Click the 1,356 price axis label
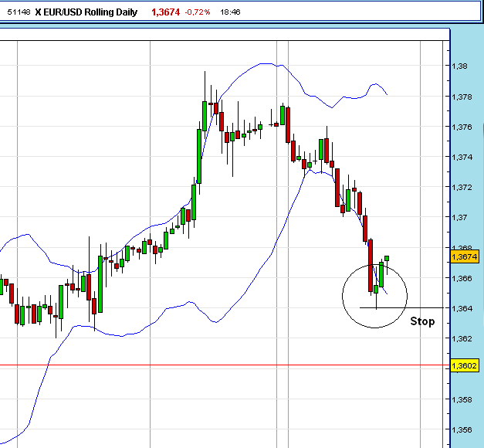Screen dimensions: 484x448 point(462,429)
